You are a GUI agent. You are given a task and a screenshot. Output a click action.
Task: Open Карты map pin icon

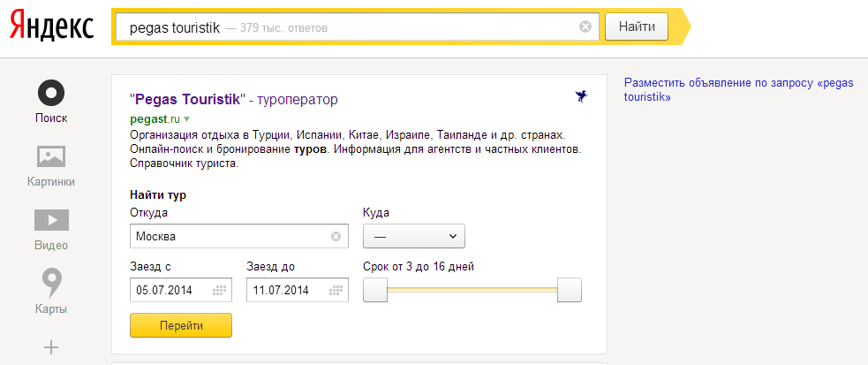[x=51, y=284]
